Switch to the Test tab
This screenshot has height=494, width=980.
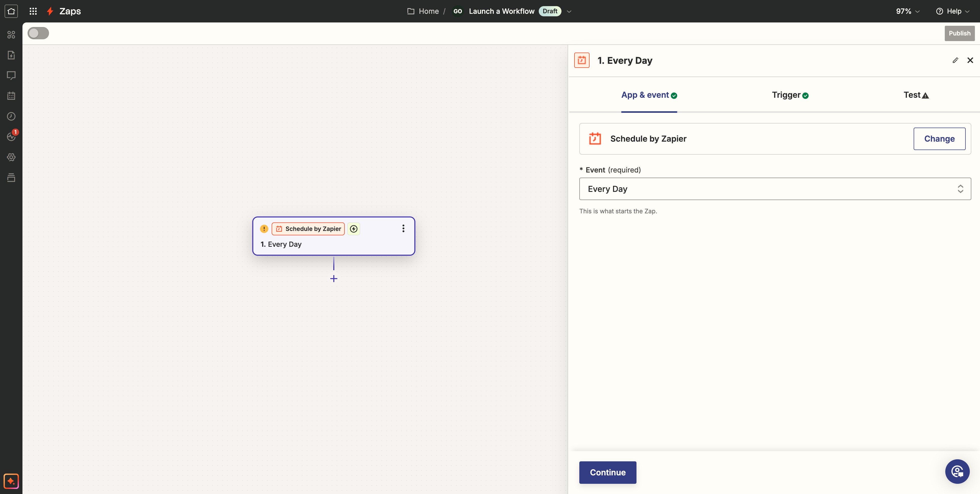tap(916, 95)
